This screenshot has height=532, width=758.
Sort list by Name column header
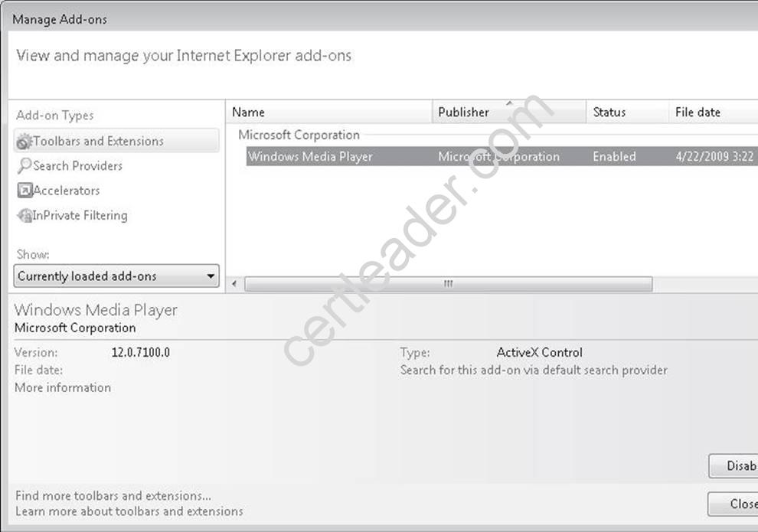point(328,112)
